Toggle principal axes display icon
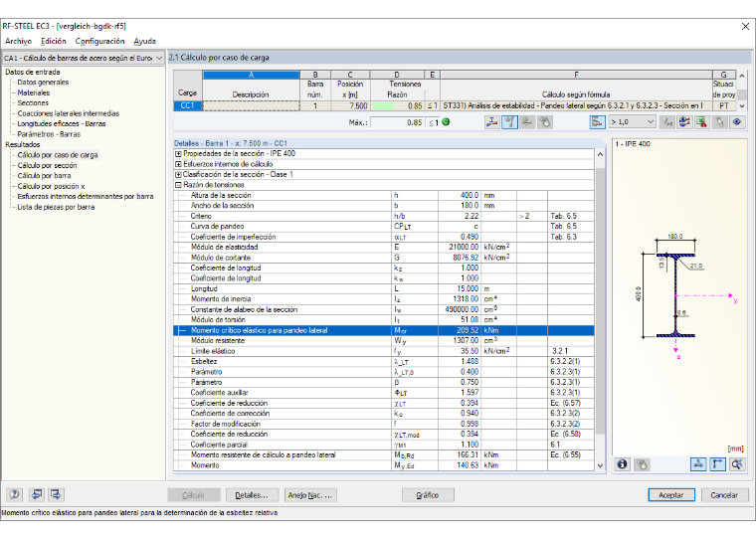 717,464
